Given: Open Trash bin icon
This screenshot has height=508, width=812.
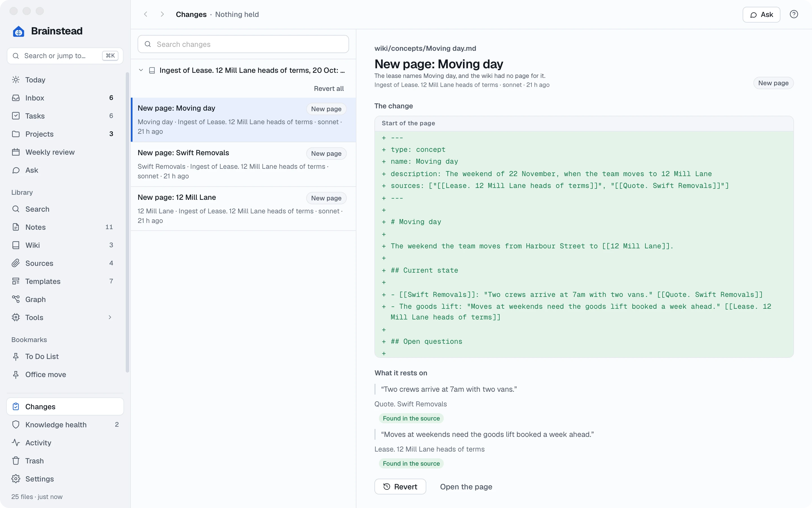Looking at the screenshot, I should 16,461.
